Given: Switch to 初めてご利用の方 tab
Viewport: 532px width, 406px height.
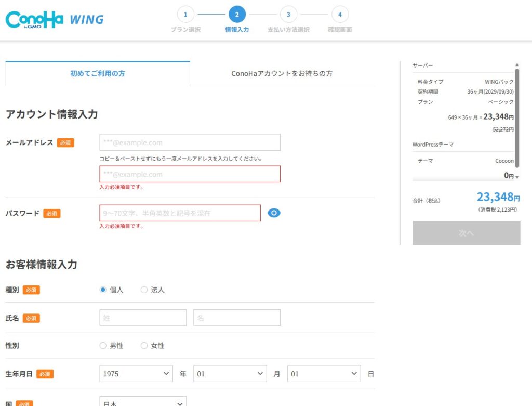Looking at the screenshot, I should 98,73.
